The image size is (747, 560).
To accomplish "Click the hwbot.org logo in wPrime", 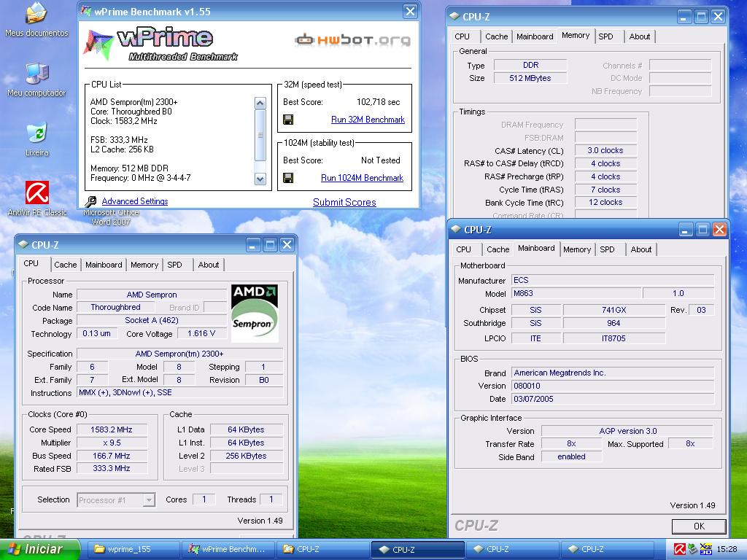I will (352, 39).
